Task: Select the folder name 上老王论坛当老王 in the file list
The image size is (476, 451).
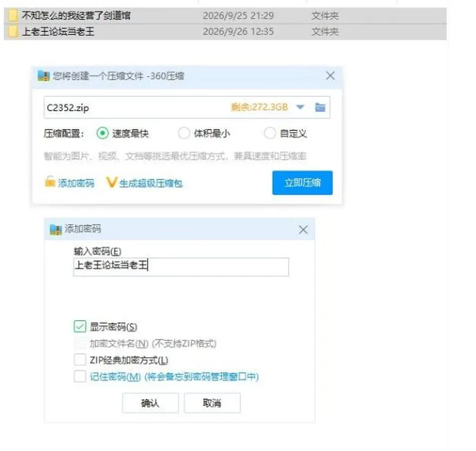Action: [x=58, y=32]
